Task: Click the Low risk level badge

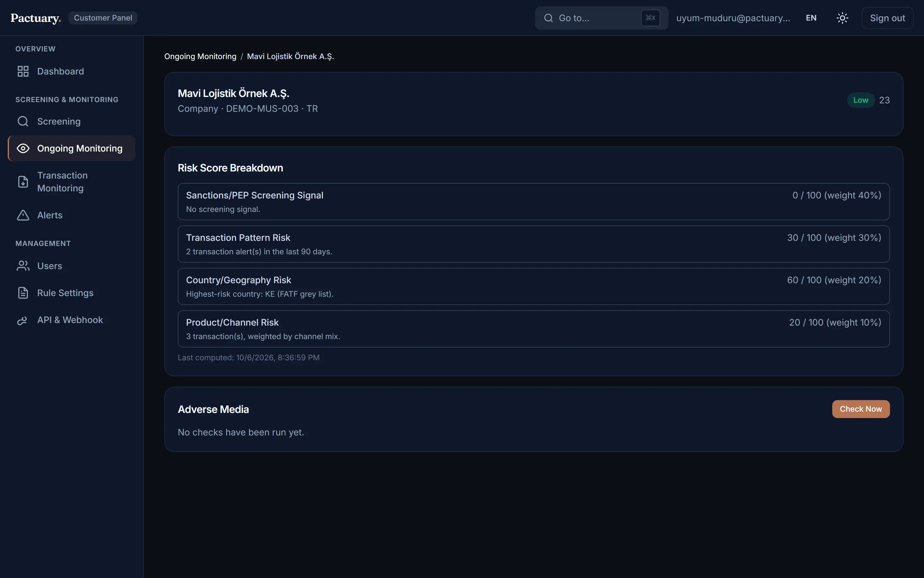Action: click(x=860, y=100)
